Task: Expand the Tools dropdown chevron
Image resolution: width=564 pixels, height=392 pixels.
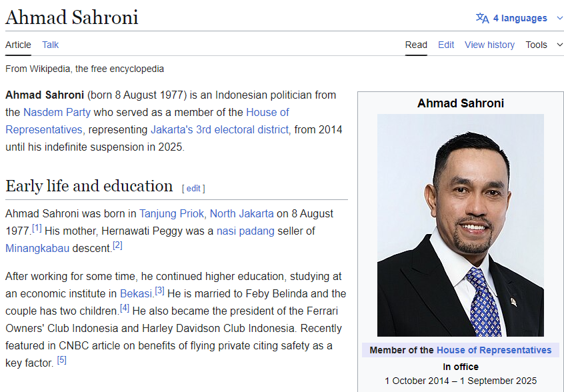Action: pyautogui.click(x=560, y=45)
